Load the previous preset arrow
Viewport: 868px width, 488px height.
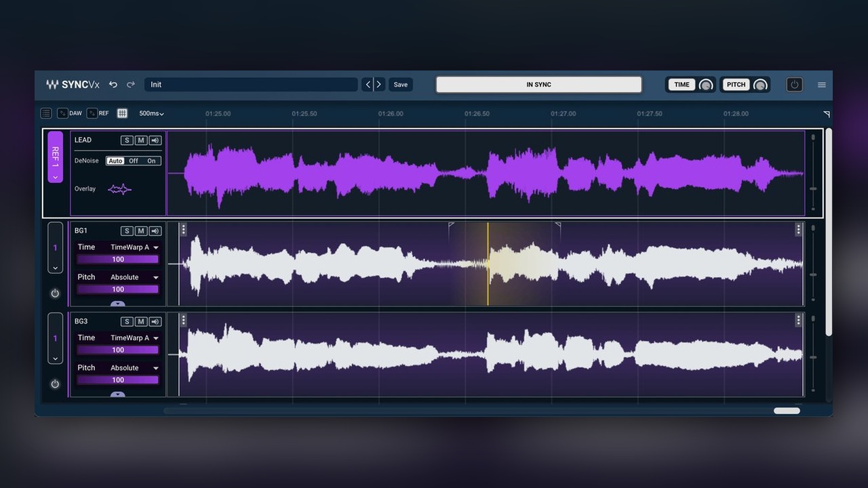click(x=368, y=85)
